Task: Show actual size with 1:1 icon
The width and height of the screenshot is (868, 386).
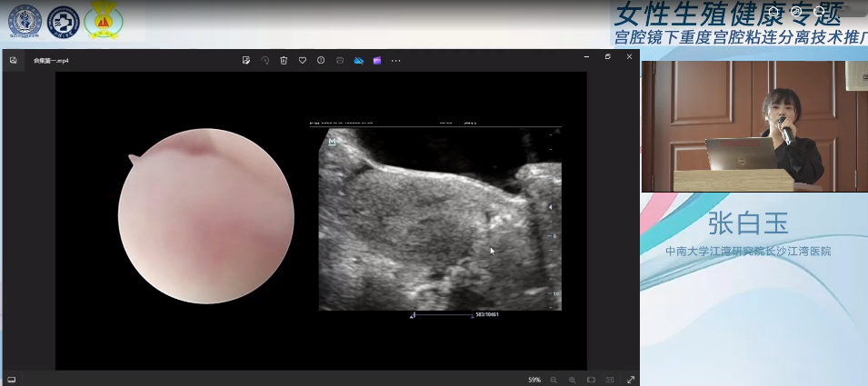Action: coord(610,380)
